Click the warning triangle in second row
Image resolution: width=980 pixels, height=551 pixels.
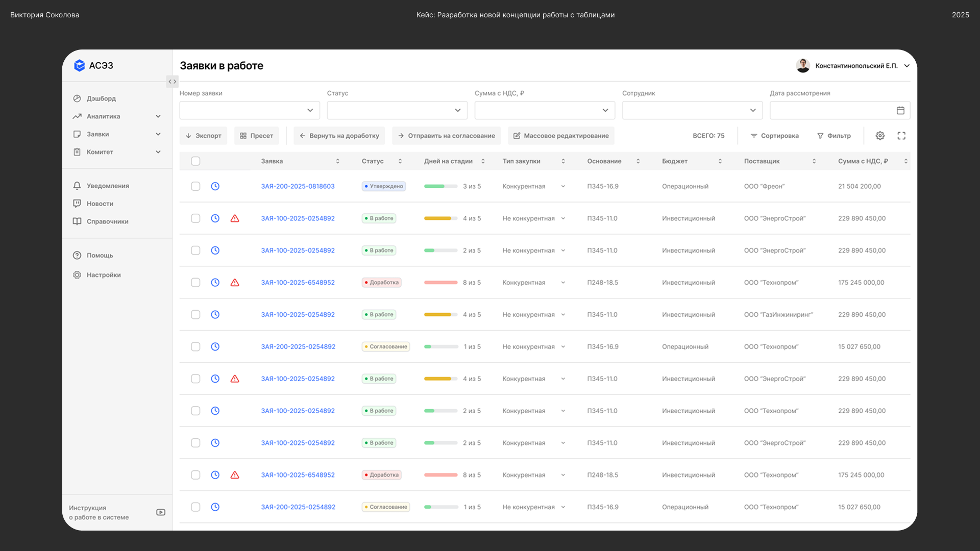click(x=235, y=218)
